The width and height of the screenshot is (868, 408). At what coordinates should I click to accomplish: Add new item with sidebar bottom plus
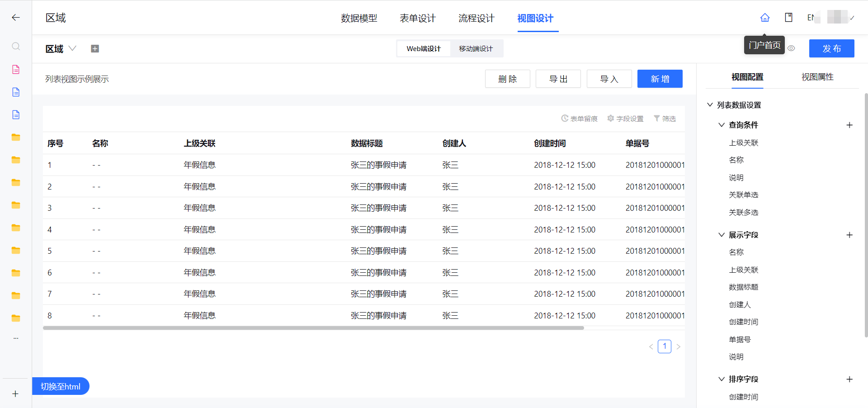coord(15,394)
